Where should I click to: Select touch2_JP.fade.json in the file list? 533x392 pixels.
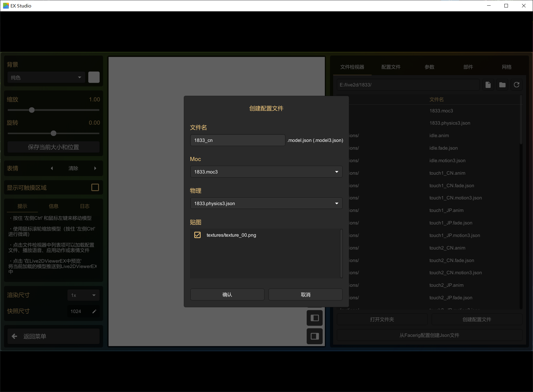pos(451,298)
